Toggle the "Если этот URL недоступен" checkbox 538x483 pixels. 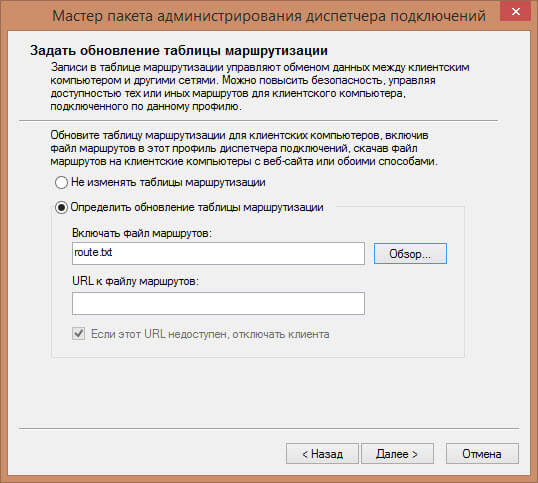[79, 333]
